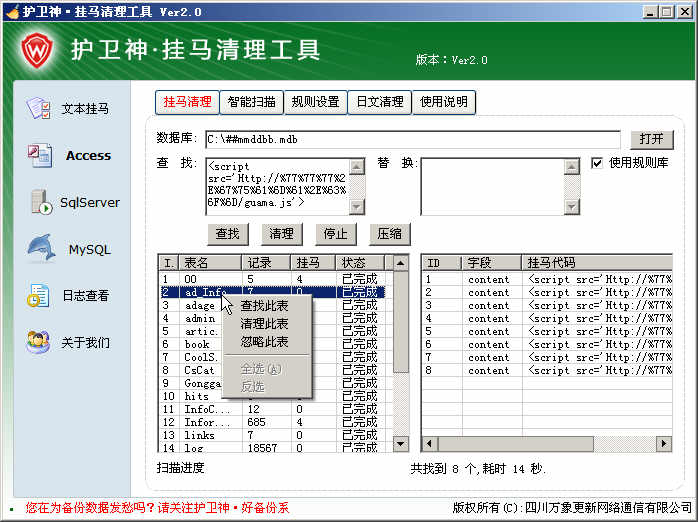
Task: Click the table list scroll down arrow
Action: coord(401,444)
